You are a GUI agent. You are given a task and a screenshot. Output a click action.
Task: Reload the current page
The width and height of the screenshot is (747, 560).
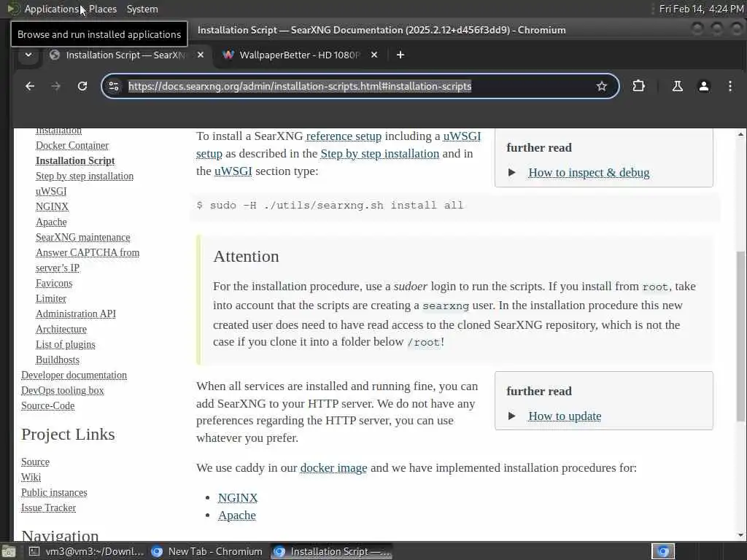tap(82, 86)
